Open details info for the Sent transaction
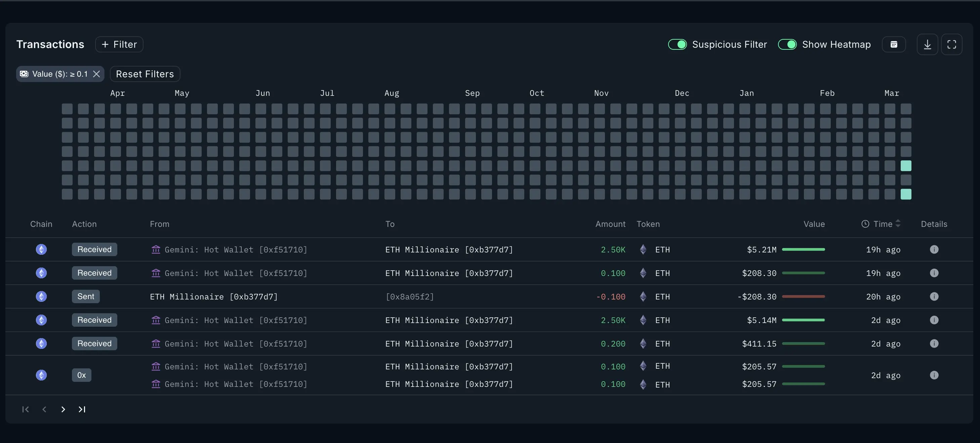Screen dimensions: 980x443 click(934, 296)
